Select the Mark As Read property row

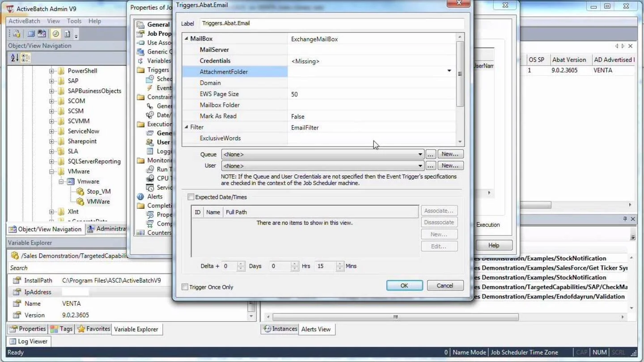tap(319, 116)
